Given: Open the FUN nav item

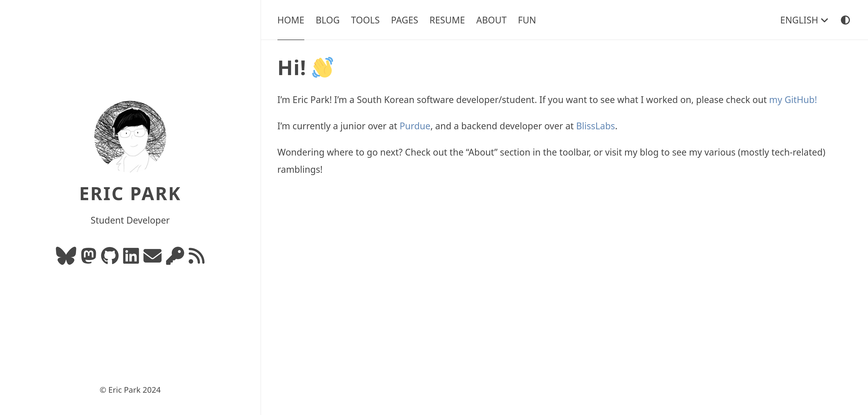Looking at the screenshot, I should (527, 20).
